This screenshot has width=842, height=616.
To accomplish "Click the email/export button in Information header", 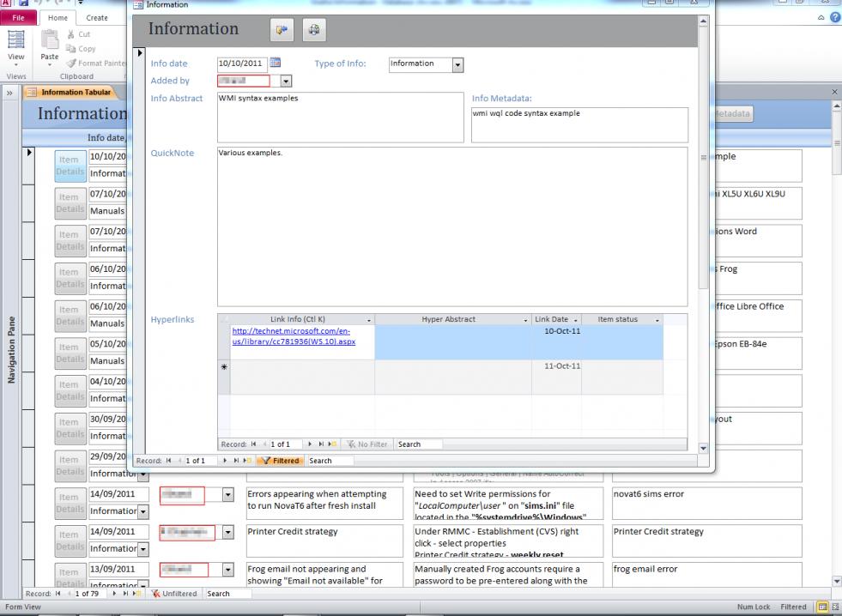I will pos(282,29).
